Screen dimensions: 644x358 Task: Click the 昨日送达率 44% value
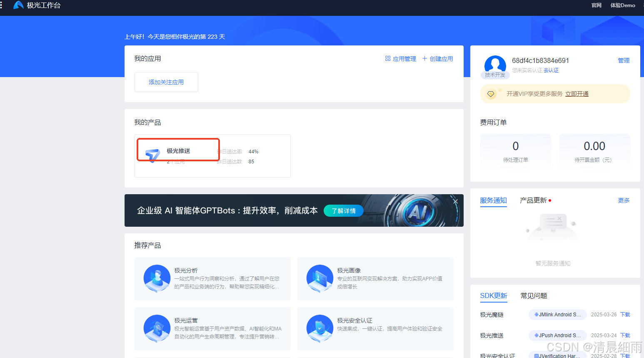[253, 152]
